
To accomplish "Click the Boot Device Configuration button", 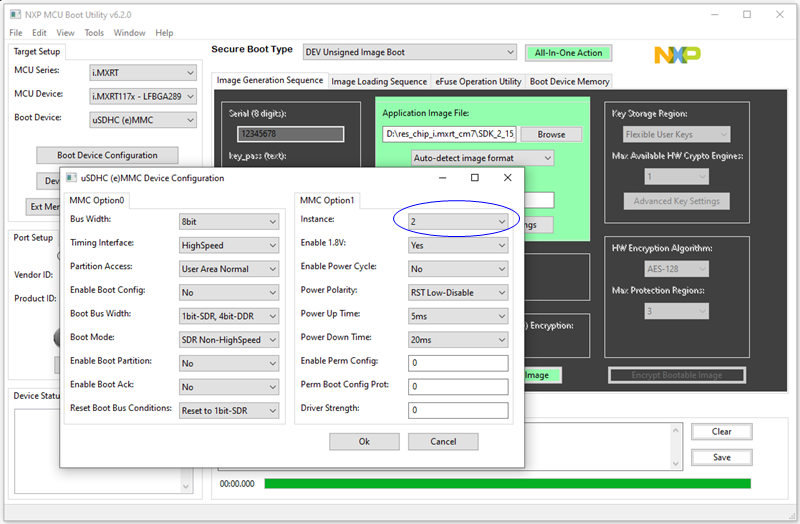I will coord(107,155).
